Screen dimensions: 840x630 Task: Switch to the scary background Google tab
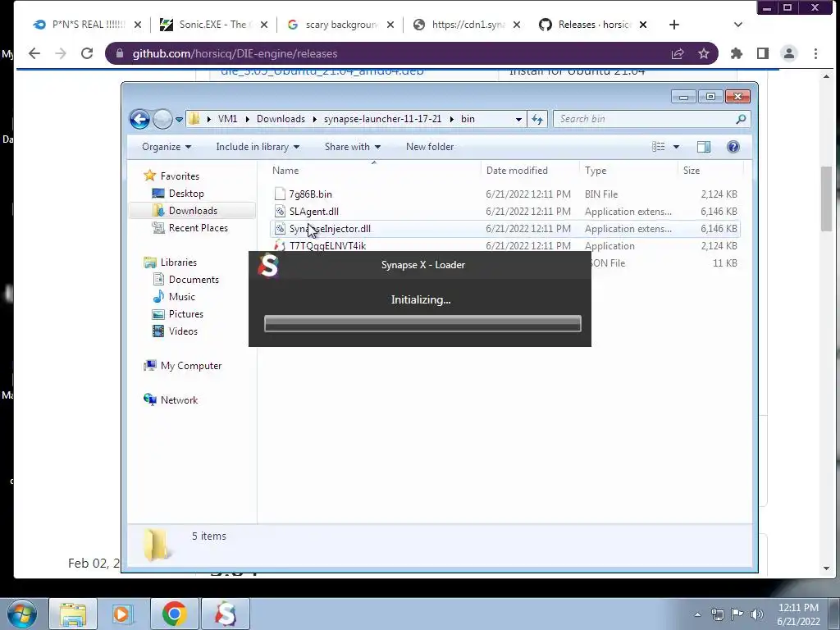tap(341, 25)
